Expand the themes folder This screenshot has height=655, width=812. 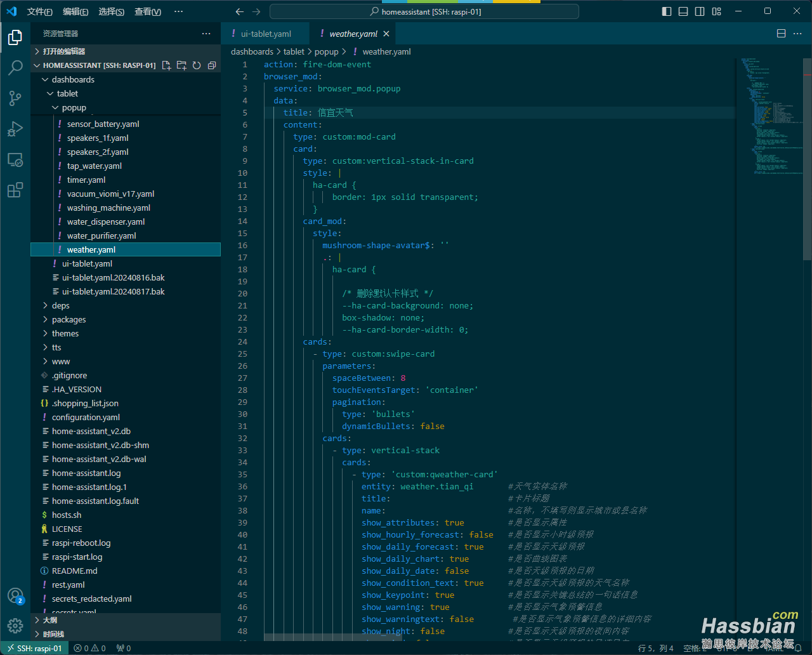(126, 333)
